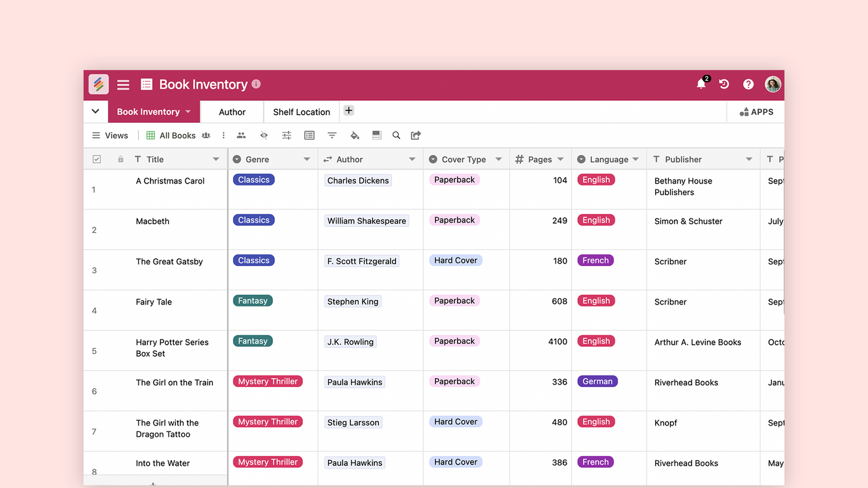Toggle the select-all checkbox in header row
Screen dimensions: 868x488
[97, 159]
